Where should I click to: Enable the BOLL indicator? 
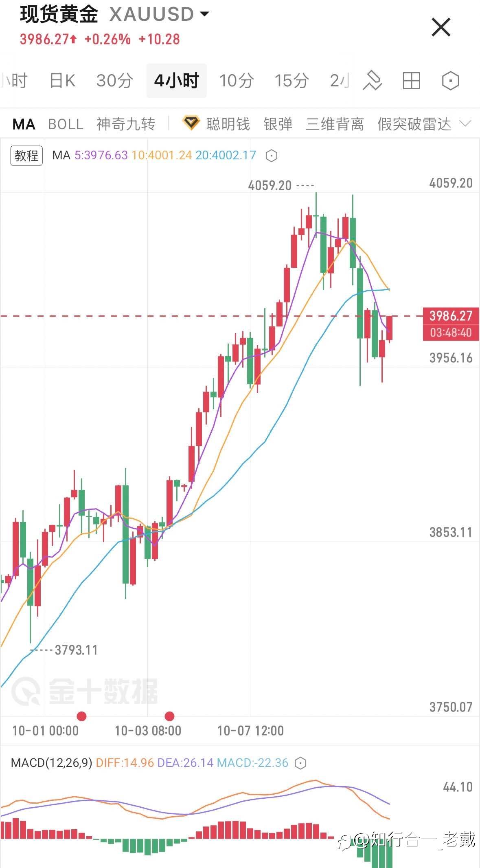point(66,124)
